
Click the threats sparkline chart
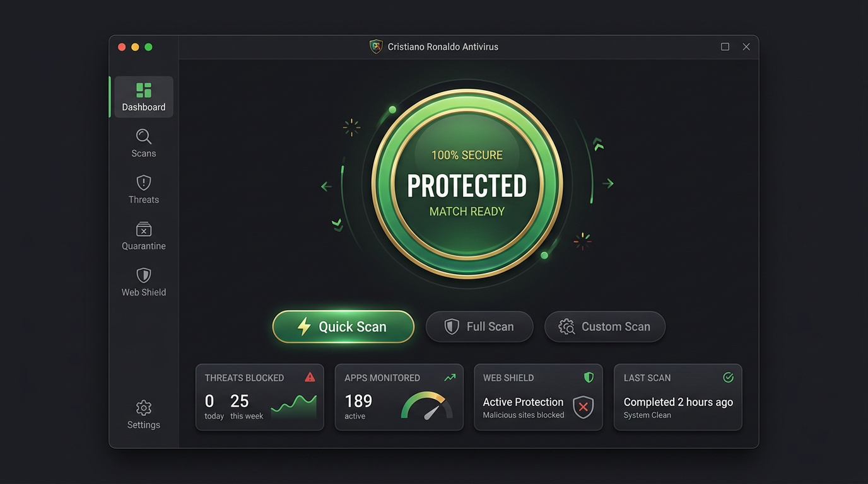click(x=294, y=407)
